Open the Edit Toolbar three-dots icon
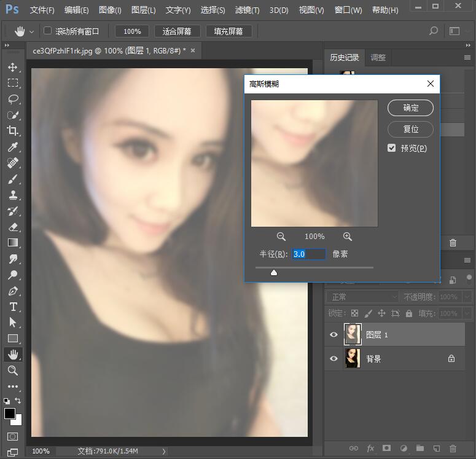Screen dimensions: 476x459 tap(13, 386)
